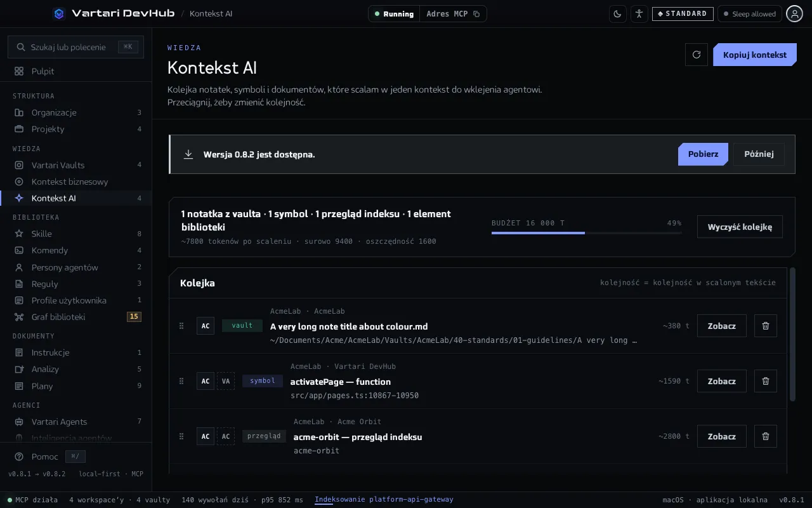Select Skille in the library section
Screen dimensions: 812x508
tap(76, 234)
